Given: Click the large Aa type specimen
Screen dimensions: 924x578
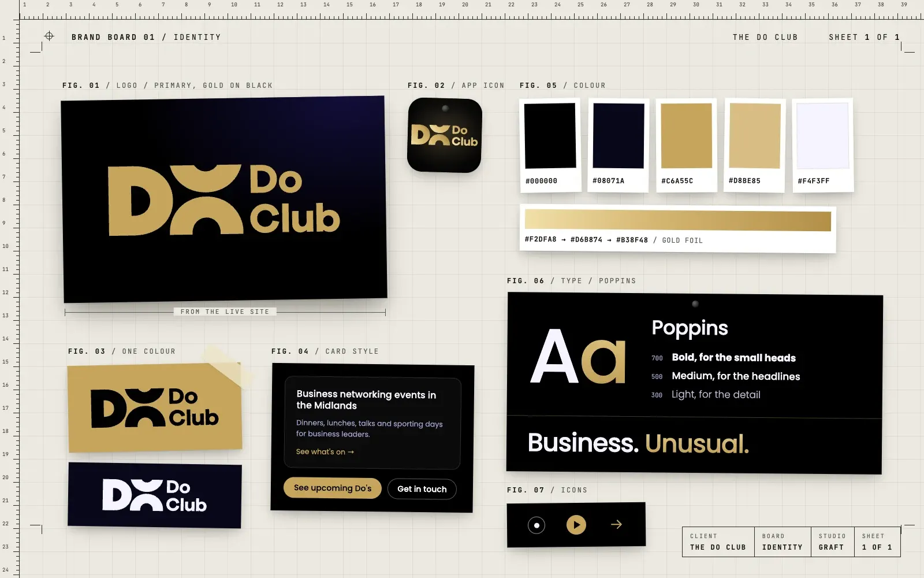Looking at the screenshot, I should 578,357.
